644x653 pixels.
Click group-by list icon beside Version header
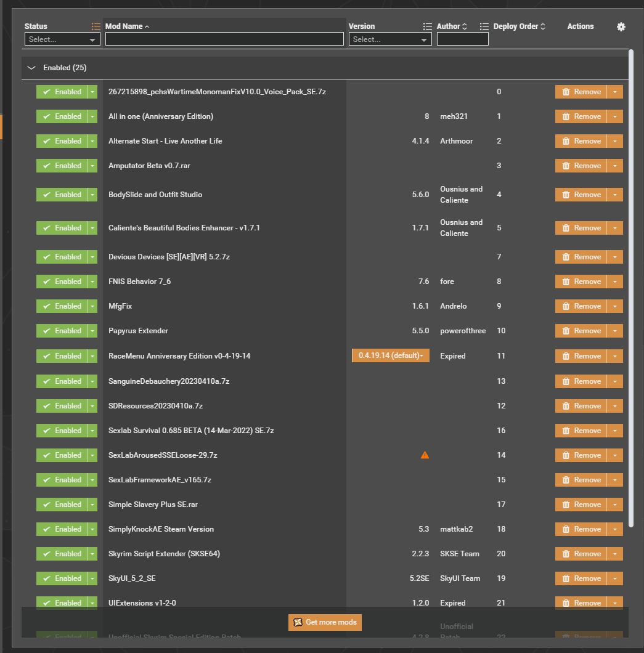point(428,26)
